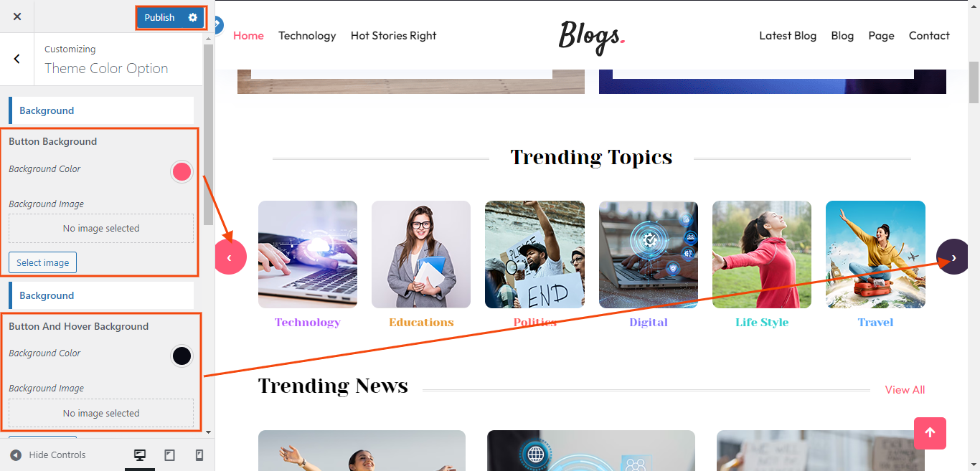The width and height of the screenshot is (980, 471).
Task: Open the pink Button Background color picker
Action: point(182,171)
